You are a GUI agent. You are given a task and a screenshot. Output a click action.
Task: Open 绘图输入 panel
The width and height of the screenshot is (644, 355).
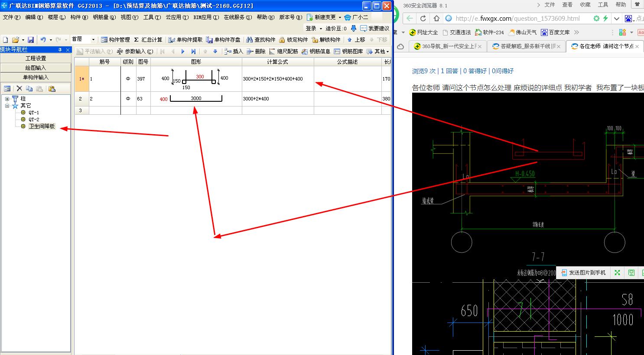(x=36, y=68)
